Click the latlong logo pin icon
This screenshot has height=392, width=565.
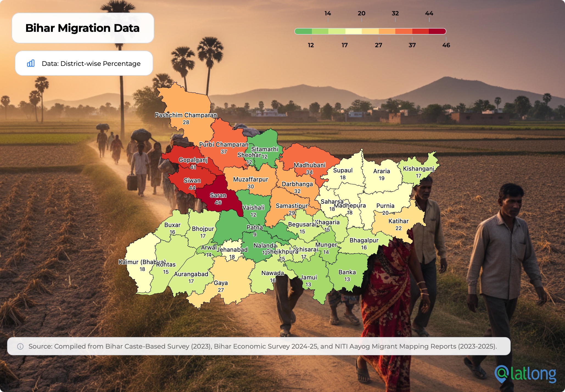[x=502, y=374]
